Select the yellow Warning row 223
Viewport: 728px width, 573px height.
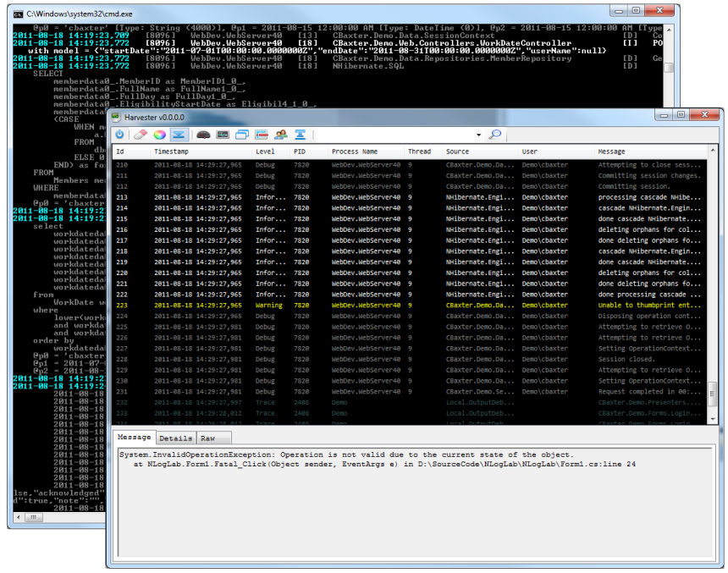[x=410, y=305]
